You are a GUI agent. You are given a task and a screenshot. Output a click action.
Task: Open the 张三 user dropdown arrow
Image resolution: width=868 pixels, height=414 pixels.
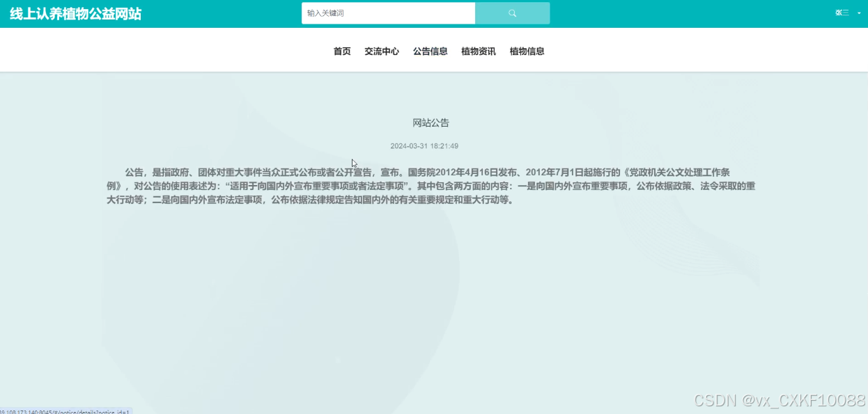click(x=859, y=13)
